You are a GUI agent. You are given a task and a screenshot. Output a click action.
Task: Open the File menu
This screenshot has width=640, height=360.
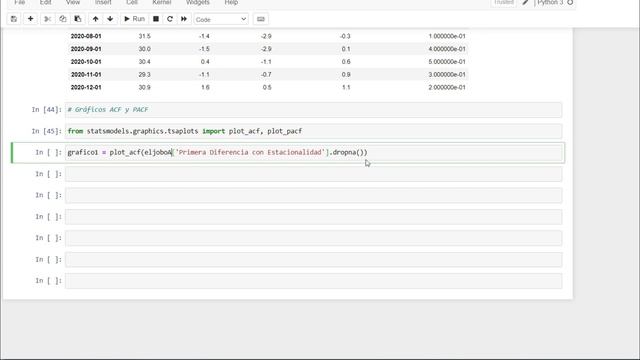tap(20, 2)
